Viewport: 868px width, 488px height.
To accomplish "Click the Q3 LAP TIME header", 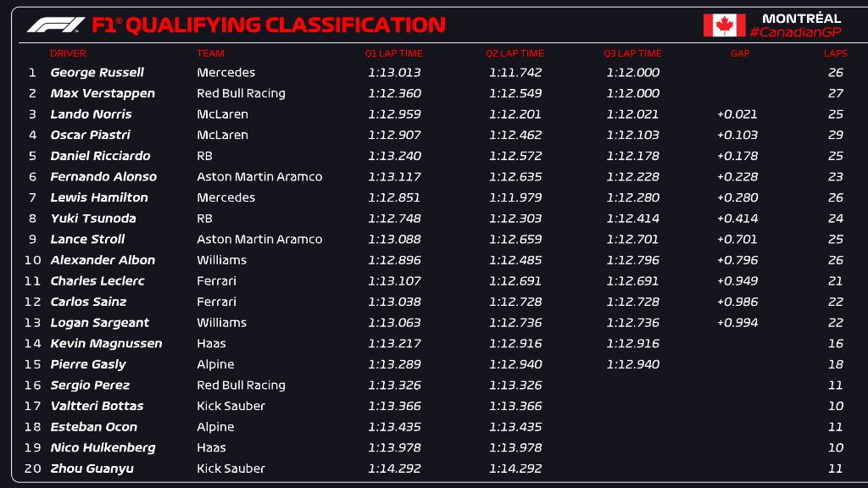I will coord(632,53).
